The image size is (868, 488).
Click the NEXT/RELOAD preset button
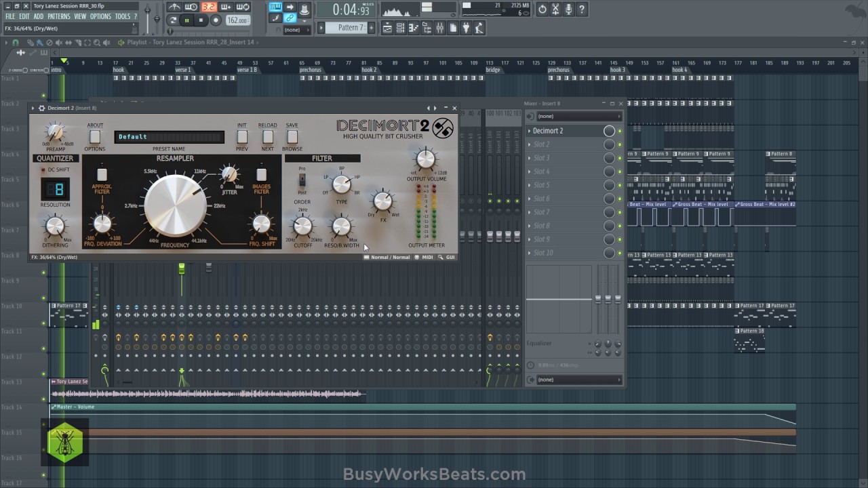click(x=268, y=137)
